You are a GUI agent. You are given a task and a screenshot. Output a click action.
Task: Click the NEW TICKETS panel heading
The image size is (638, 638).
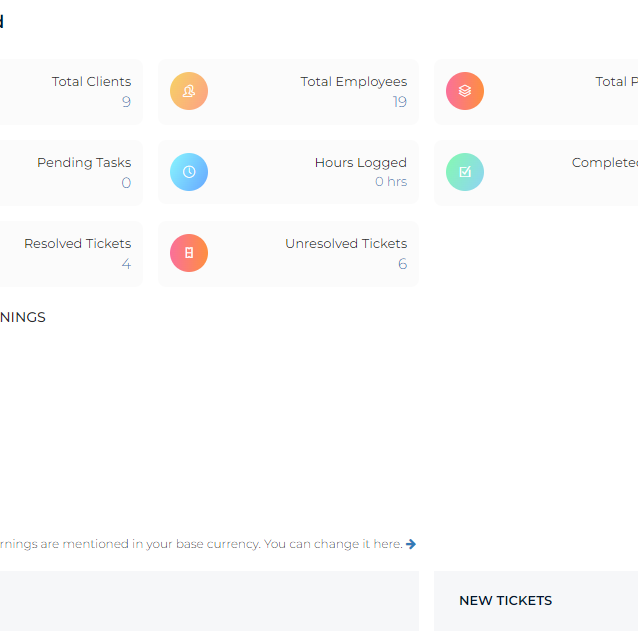505,601
